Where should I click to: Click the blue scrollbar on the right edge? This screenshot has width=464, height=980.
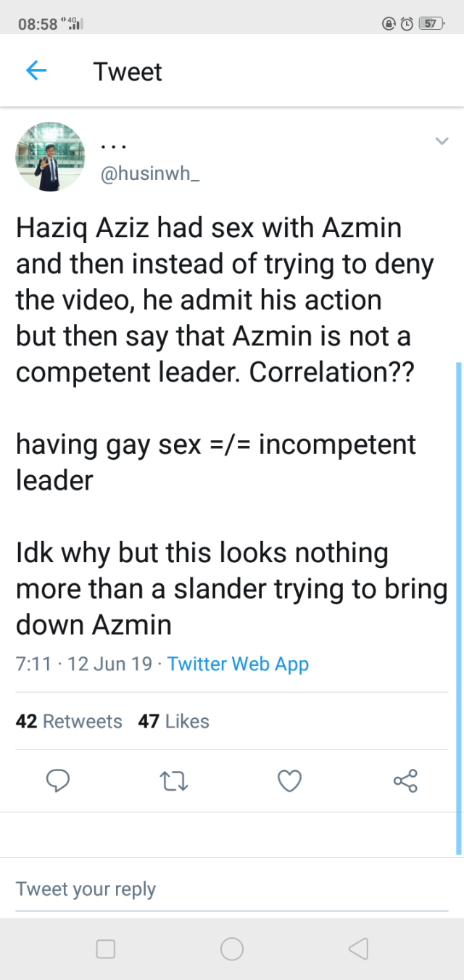coord(458,608)
